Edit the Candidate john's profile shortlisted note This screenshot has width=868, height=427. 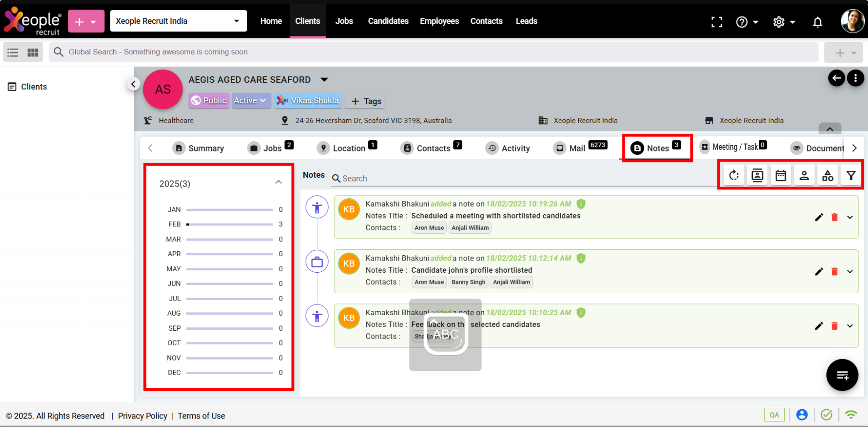[818, 271]
